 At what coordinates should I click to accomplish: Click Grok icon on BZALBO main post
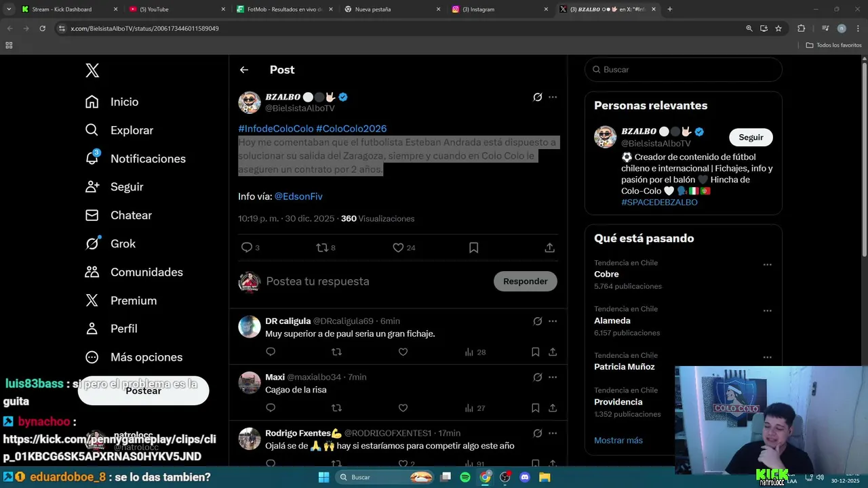(x=538, y=97)
